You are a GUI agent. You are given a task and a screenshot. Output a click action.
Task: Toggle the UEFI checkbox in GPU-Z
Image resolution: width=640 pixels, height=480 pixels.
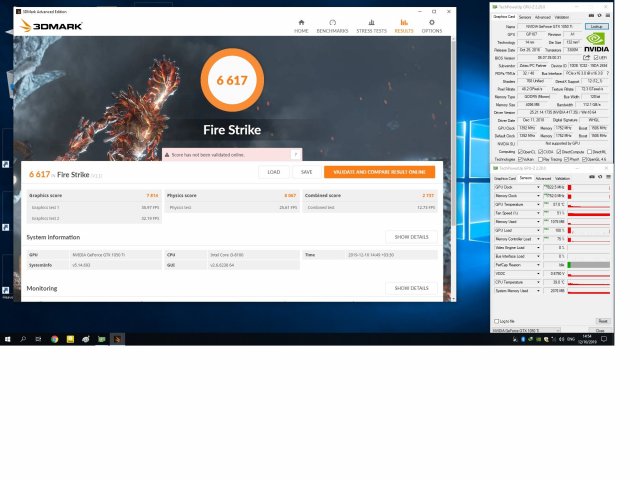point(596,58)
